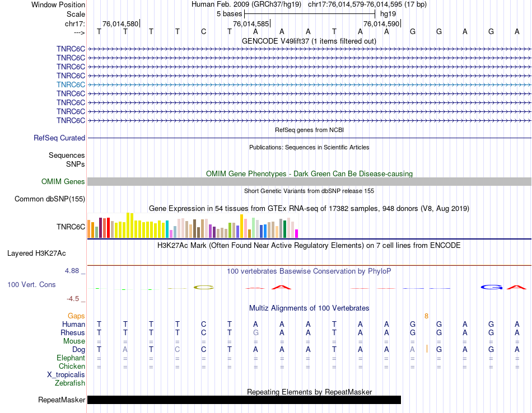
Task: Click the magenta last bar of GTEx chart
Action: click(x=297, y=233)
